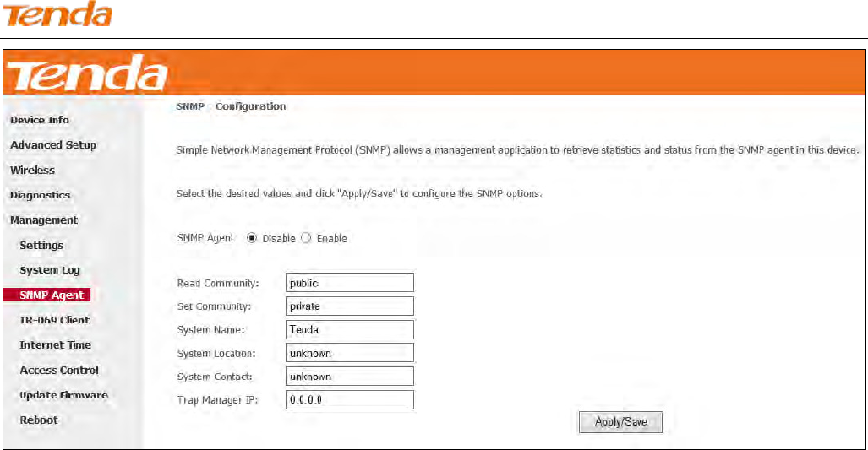
Task: Select the Enable SNMP Agent radio button
Action: 306,238
